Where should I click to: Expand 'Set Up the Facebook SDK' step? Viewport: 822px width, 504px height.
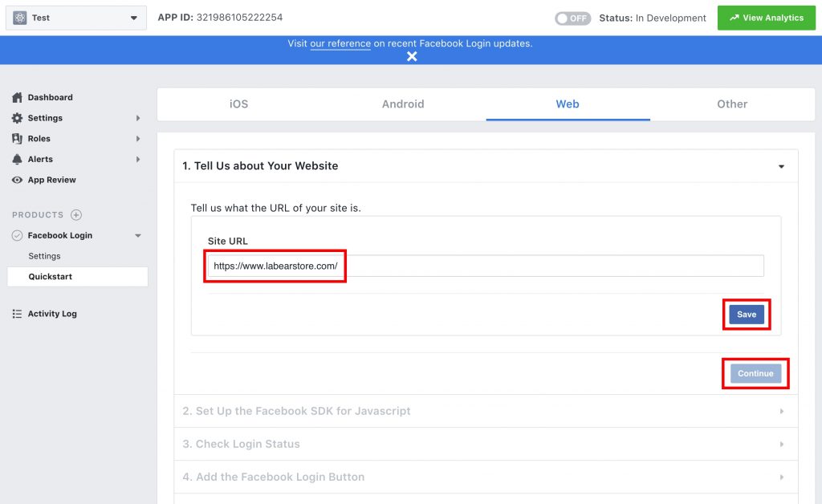click(486, 411)
